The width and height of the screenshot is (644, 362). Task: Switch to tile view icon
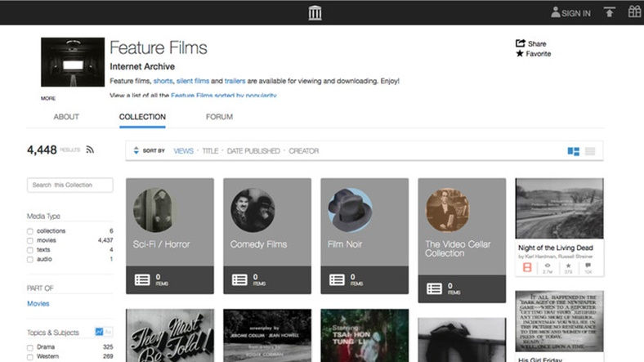[573, 151]
